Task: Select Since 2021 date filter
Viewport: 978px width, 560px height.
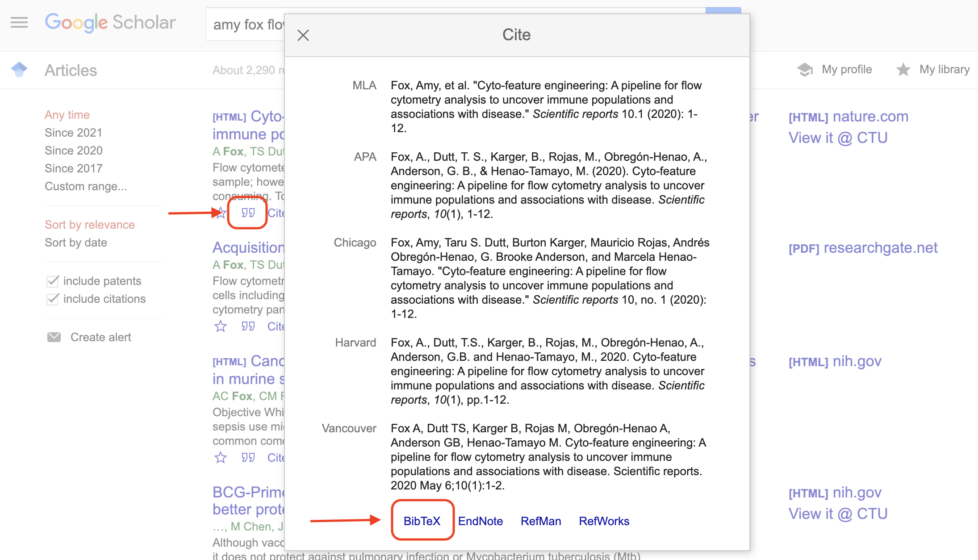Action: pos(74,132)
